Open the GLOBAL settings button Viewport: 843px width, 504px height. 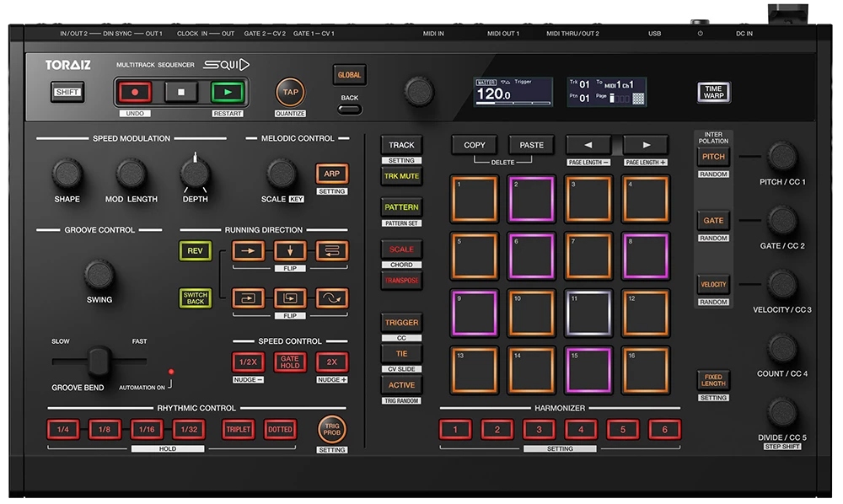tap(349, 75)
